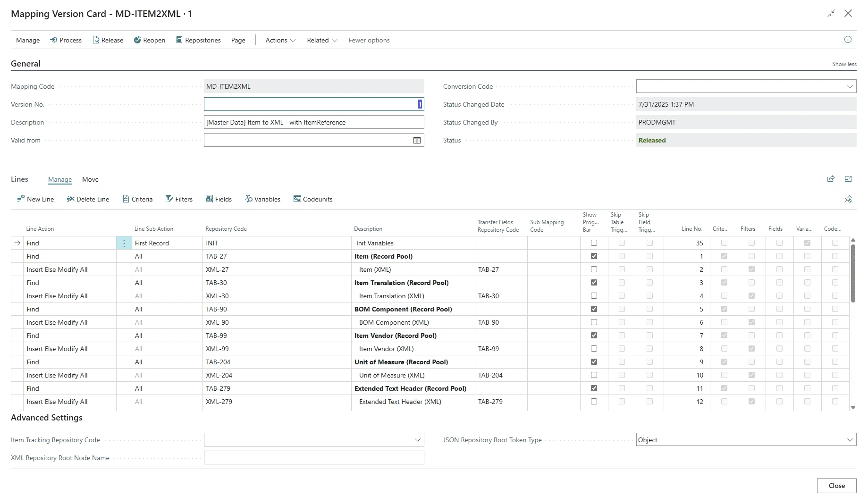The width and height of the screenshot is (868, 504).
Task: Open Codeunits for the selected line
Action: (x=312, y=199)
